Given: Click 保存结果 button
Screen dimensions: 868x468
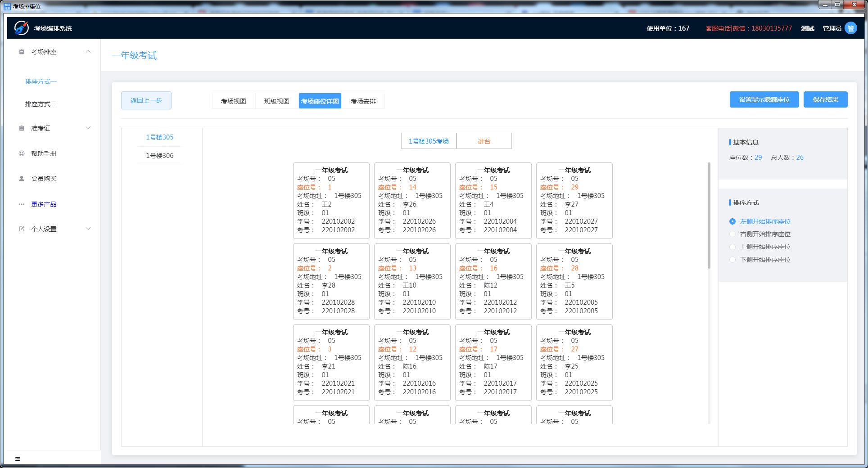Looking at the screenshot, I should (826, 99).
